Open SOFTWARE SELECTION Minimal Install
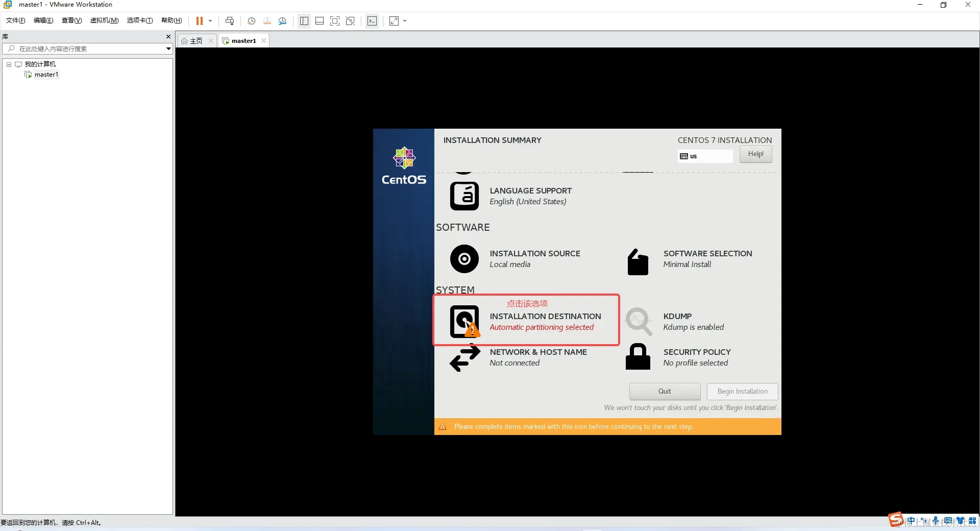Image resolution: width=980 pixels, height=531 pixels. [x=707, y=259]
